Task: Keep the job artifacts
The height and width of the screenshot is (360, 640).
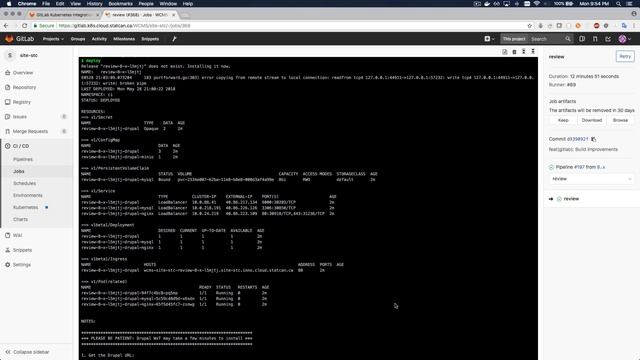Action: [563, 120]
